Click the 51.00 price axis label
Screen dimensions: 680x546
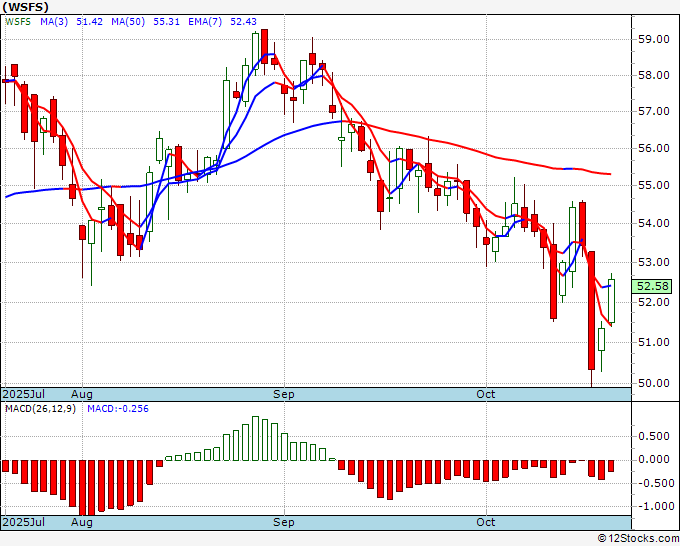[x=654, y=343]
